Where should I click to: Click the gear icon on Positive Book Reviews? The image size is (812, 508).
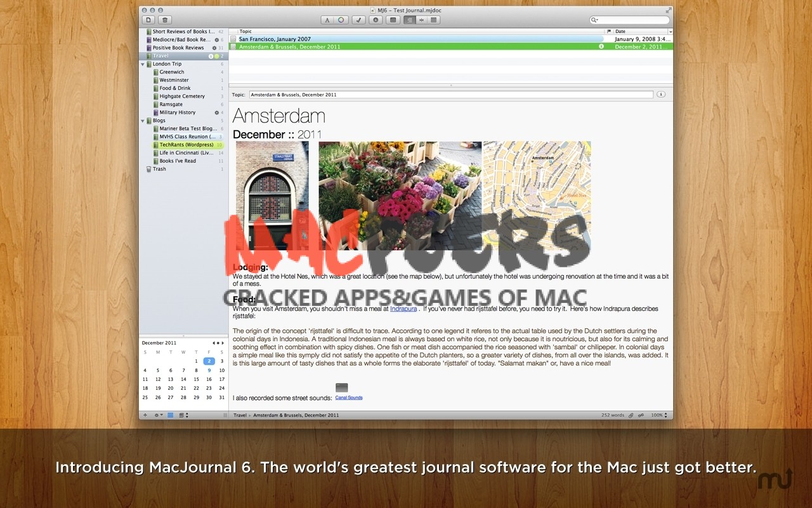(214, 48)
